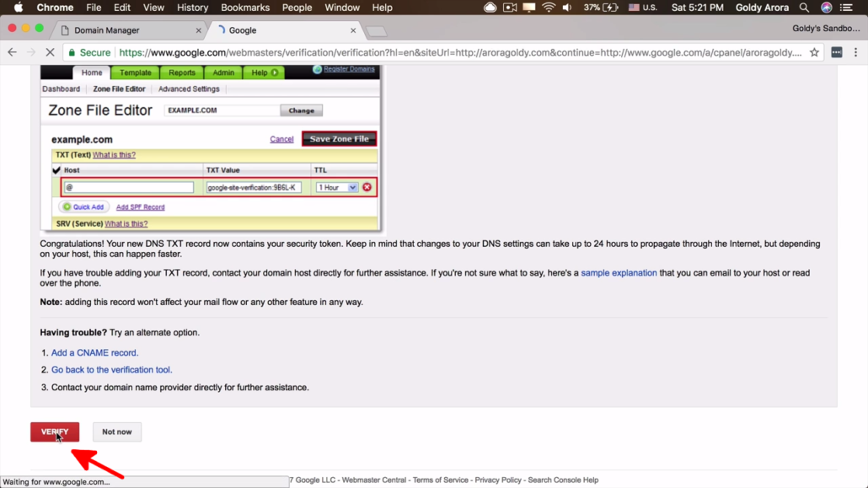Open the Help menu in the macOS menu bar
This screenshot has width=868, height=488.
click(x=382, y=8)
